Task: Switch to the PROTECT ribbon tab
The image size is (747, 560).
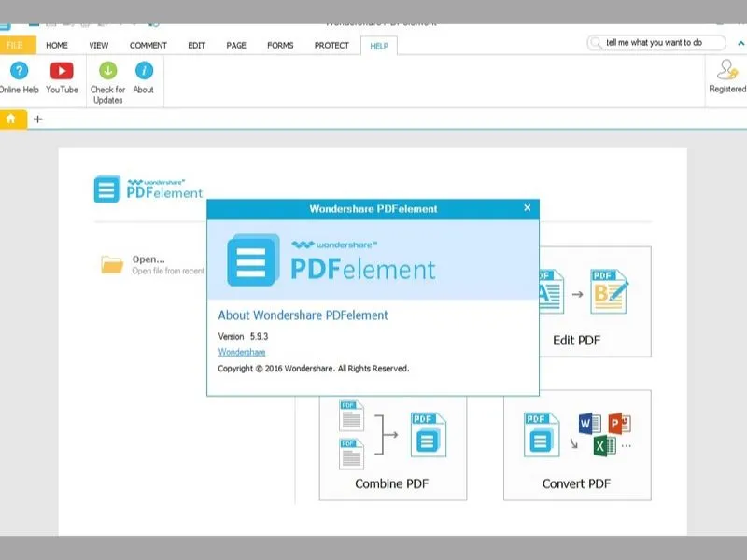Action: pyautogui.click(x=331, y=45)
